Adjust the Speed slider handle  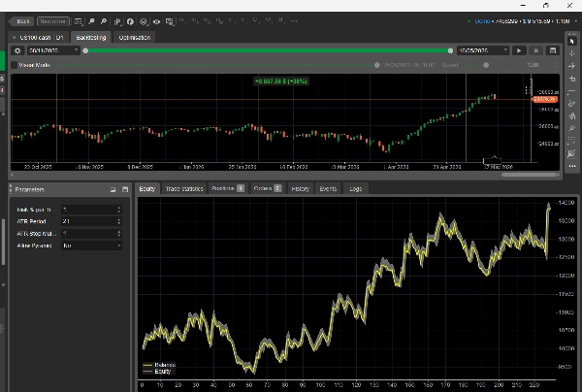(486, 65)
